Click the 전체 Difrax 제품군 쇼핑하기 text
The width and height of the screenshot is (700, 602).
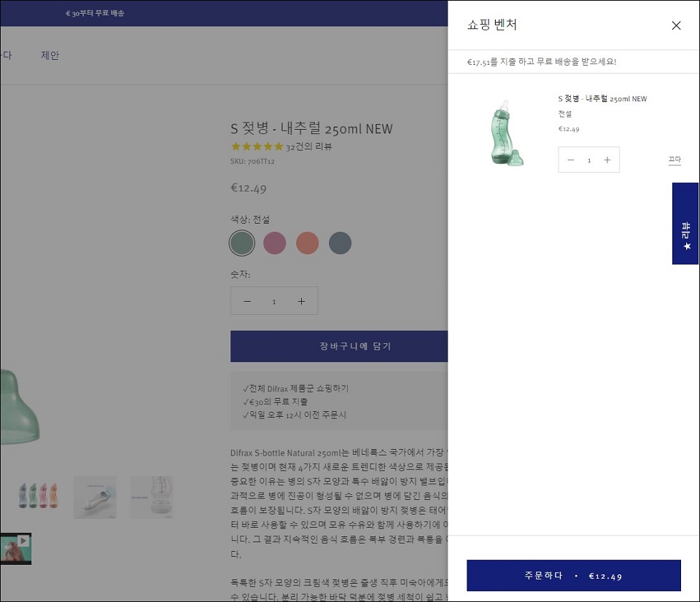[x=299, y=388]
